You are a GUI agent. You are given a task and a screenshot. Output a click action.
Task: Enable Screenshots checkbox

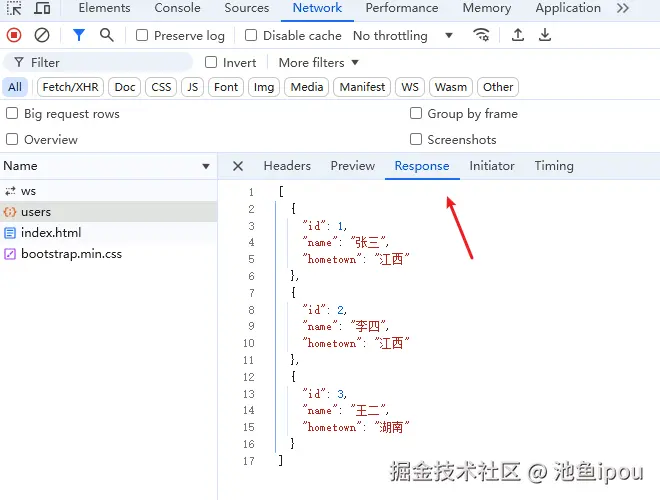pos(416,139)
